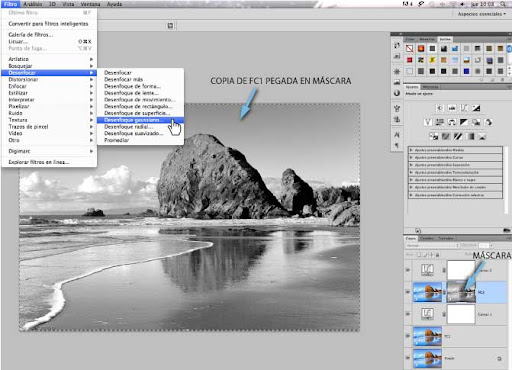Select Desenfoque de movimiento menu item
Screen dimensions: 512x370
click(140, 100)
